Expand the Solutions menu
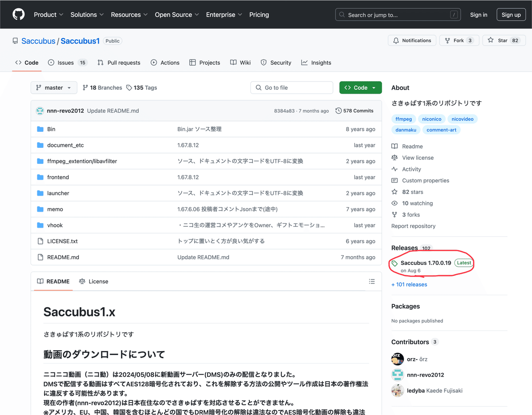This screenshot has height=415, width=532. 87,15
